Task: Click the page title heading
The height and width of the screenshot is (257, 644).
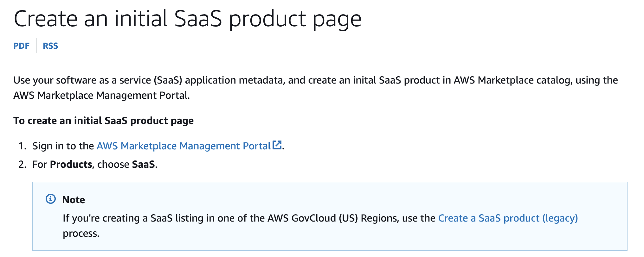Action: coord(187,19)
